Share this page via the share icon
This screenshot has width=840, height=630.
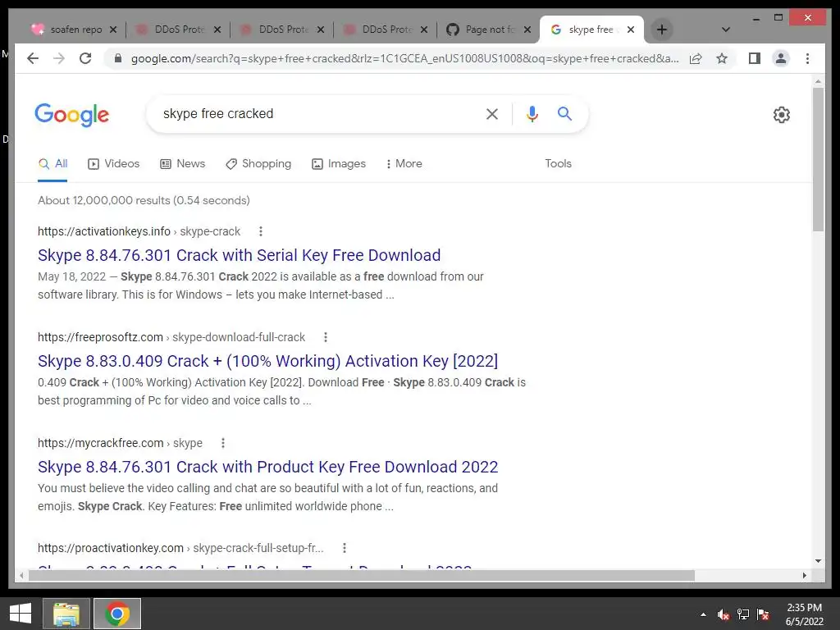[696, 58]
